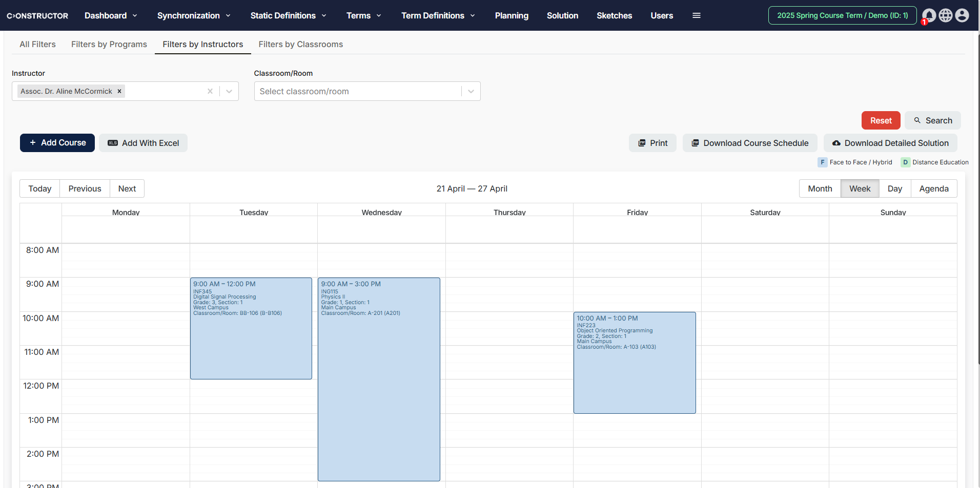Open the 2025 Spring Course Term selector
Viewport: 980px width, 488px height.
842,15
